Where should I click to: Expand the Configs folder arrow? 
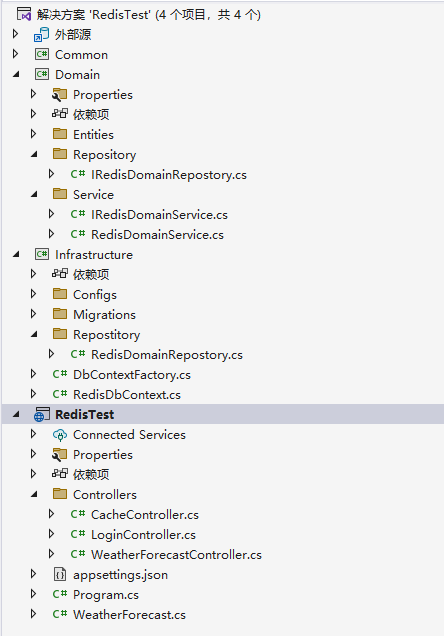click(33, 294)
